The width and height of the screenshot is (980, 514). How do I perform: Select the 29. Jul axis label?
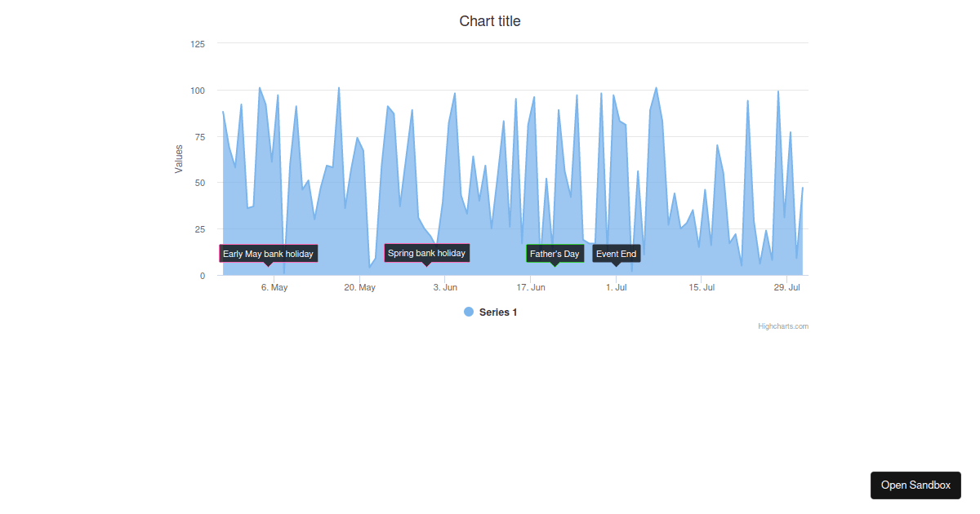[x=787, y=287]
